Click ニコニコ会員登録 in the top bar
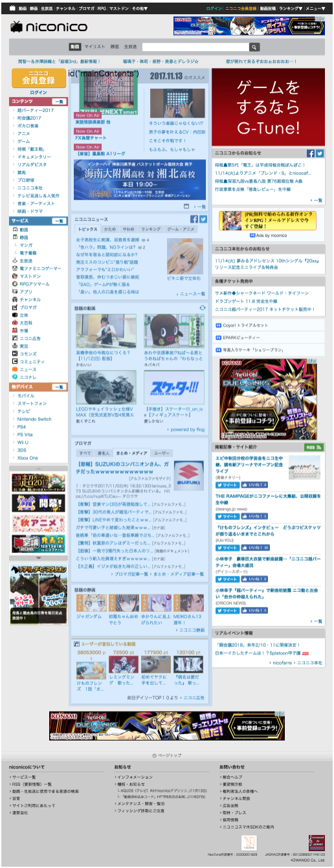334x868 pixels. click(241, 9)
